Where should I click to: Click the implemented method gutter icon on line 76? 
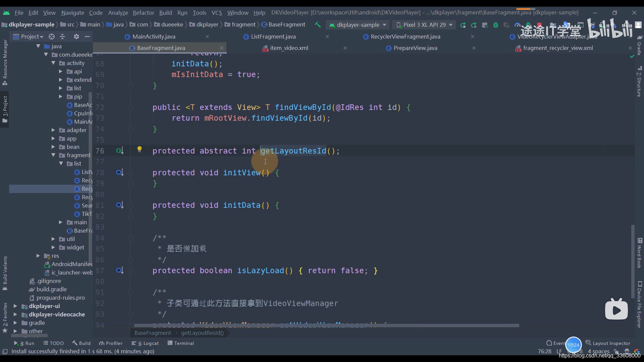[x=120, y=151]
